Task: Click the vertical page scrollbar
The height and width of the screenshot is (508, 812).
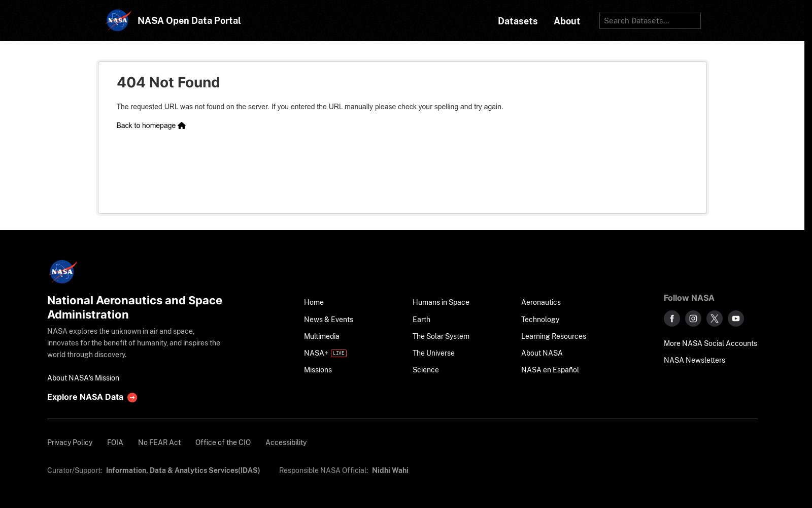Action: coord(808,254)
